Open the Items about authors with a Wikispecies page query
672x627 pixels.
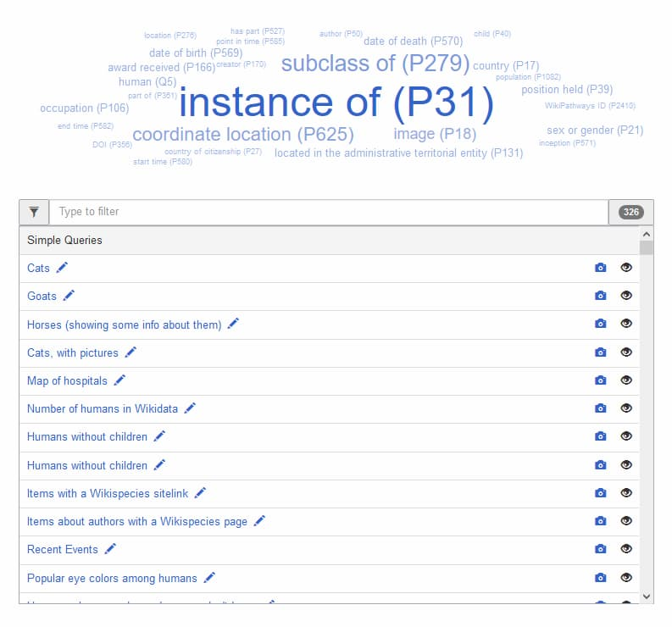tap(137, 521)
